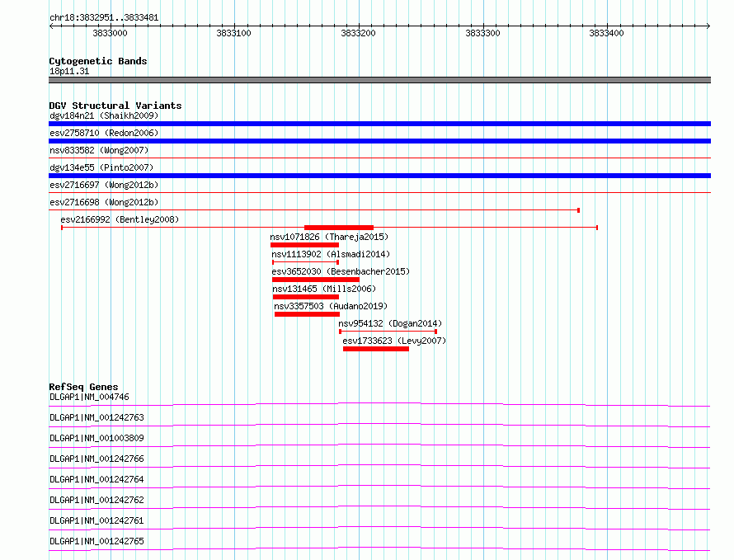
Task: Click the blue bar under dgv184n21
Action: pyautogui.click(x=379, y=124)
